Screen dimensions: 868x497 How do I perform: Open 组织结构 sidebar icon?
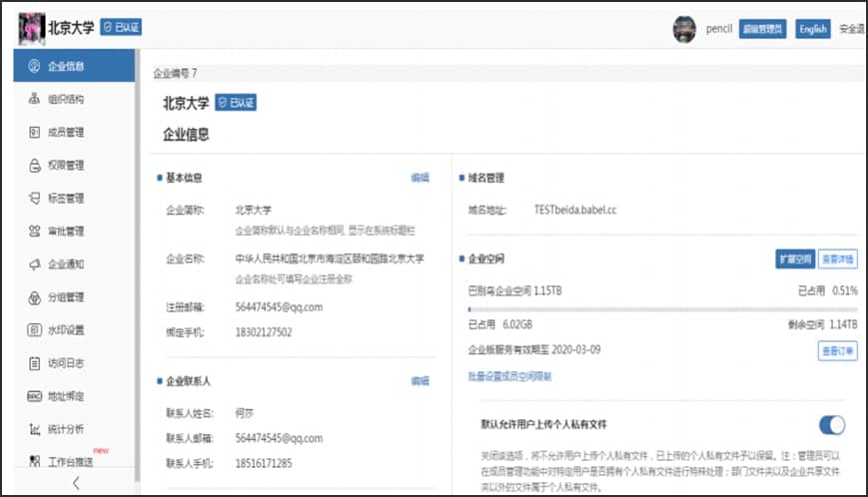tap(35, 100)
